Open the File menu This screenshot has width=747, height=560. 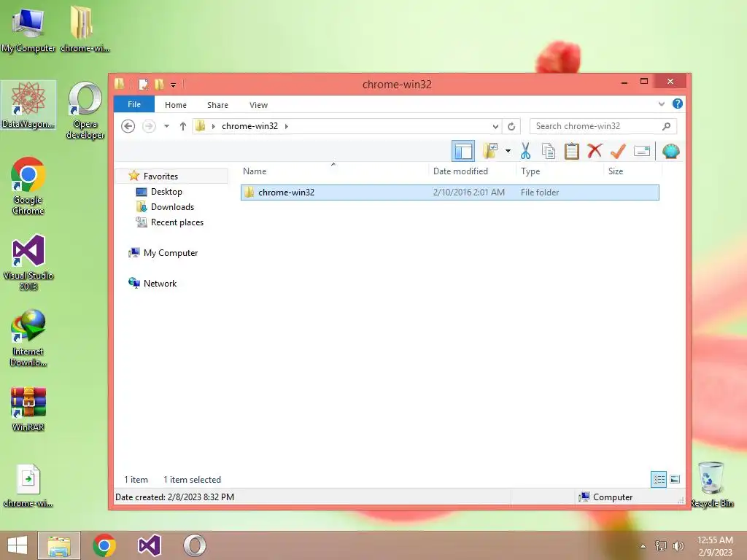click(x=134, y=104)
